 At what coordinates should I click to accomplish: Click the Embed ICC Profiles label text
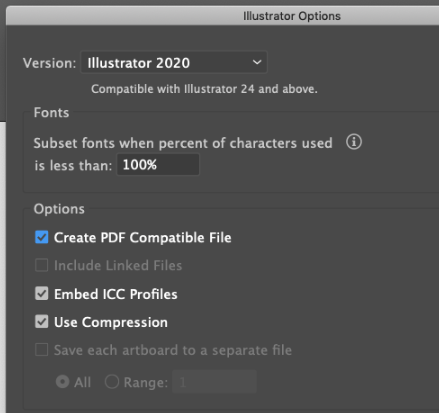coord(116,294)
